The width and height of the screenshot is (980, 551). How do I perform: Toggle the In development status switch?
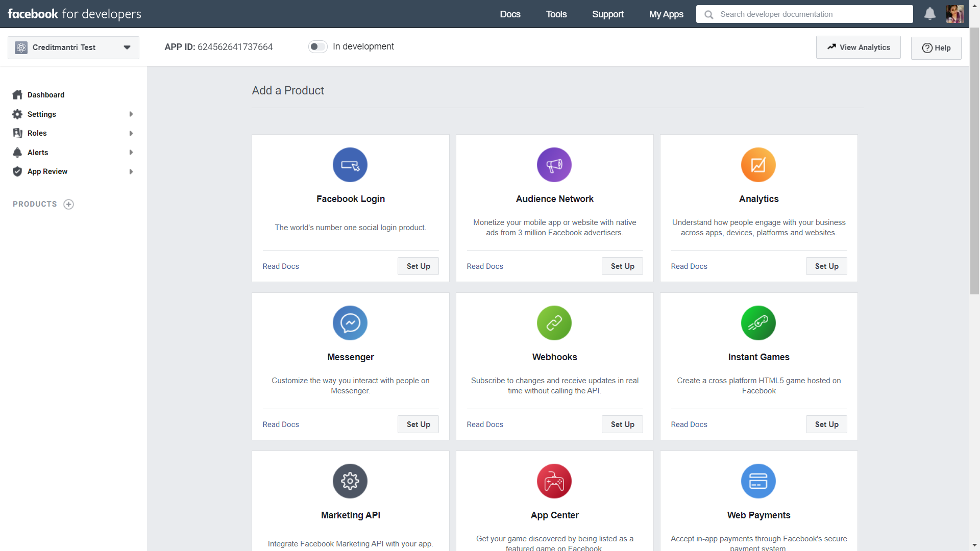coord(317,47)
